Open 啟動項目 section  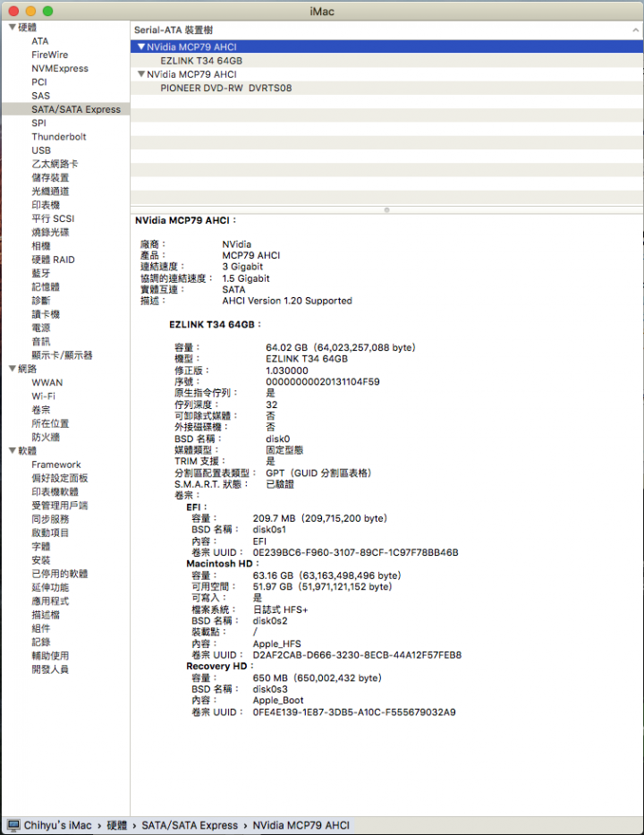[50, 533]
